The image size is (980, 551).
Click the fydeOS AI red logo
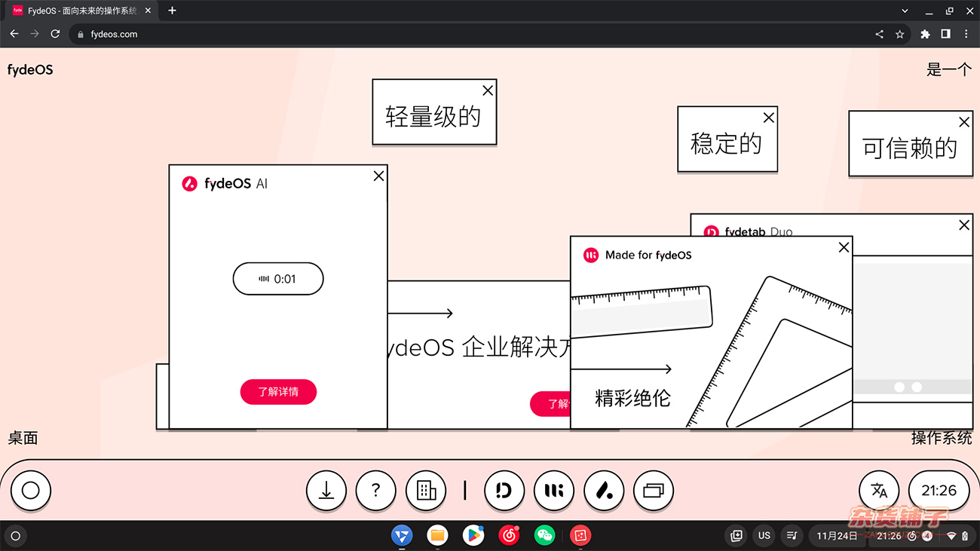[x=190, y=183]
